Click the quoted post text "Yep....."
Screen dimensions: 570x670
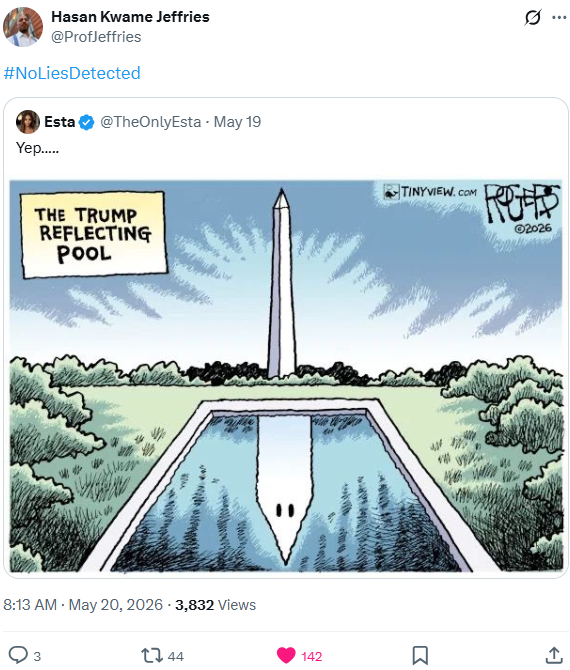(x=38, y=148)
